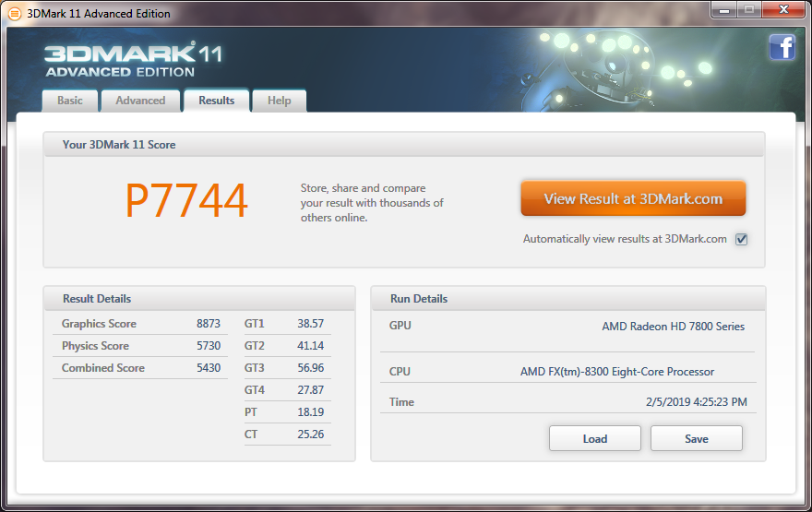Open the Facebook share icon

[x=782, y=47]
